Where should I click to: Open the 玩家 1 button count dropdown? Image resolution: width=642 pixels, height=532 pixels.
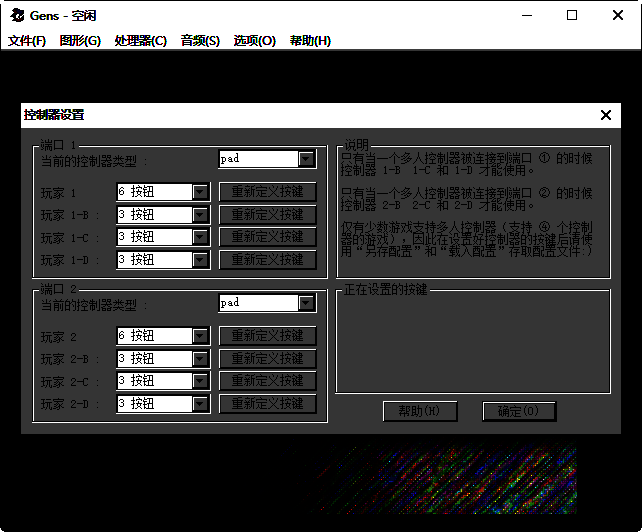[x=200, y=192]
